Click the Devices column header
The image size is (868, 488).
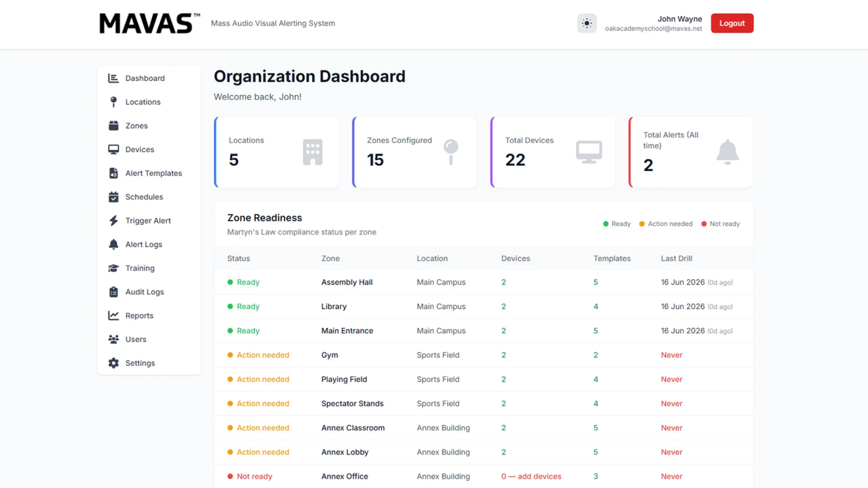click(516, 259)
